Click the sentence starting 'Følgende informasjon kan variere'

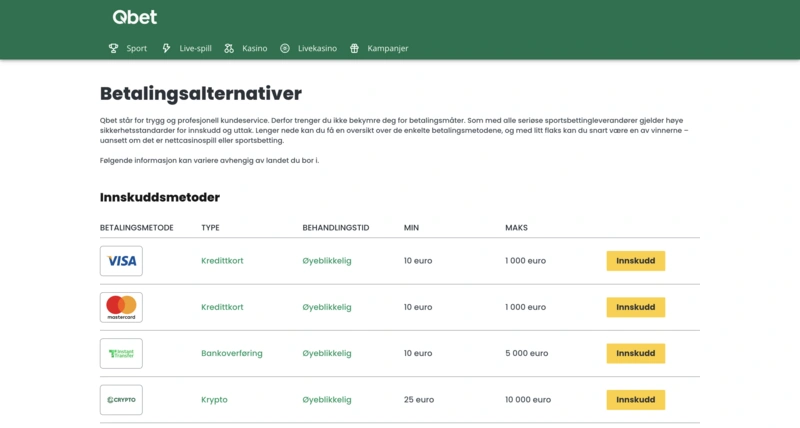click(209, 160)
